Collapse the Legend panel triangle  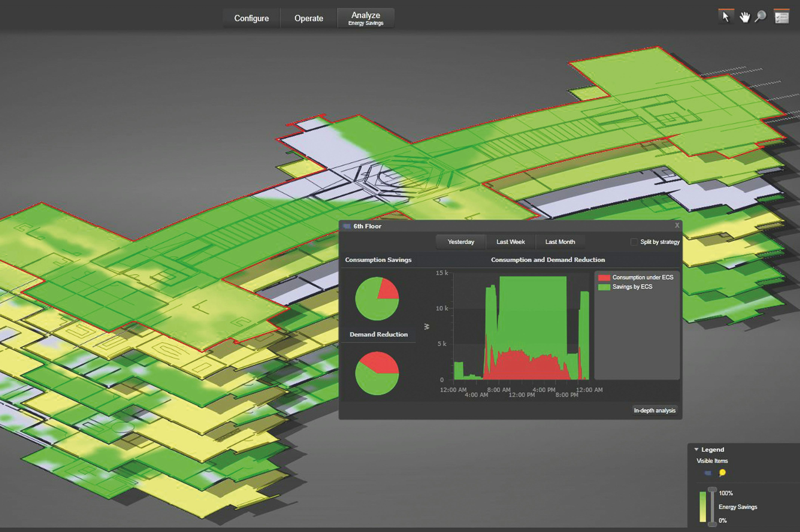click(x=696, y=449)
